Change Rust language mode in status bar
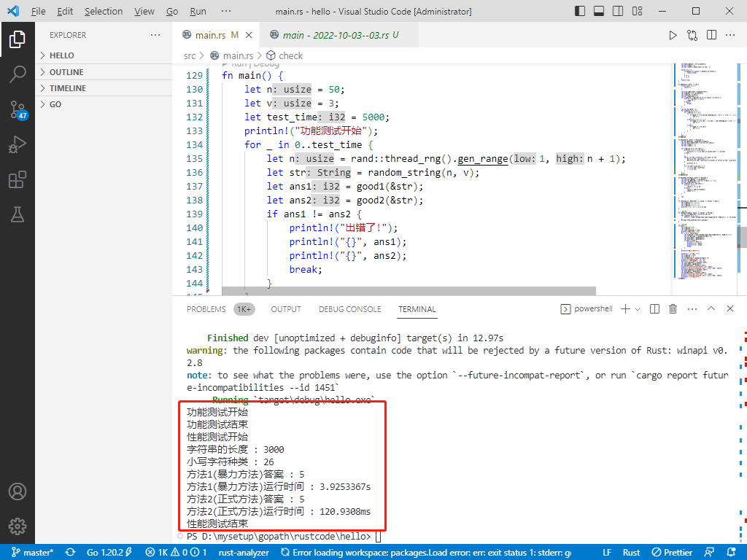747x560 pixels. coord(631,553)
